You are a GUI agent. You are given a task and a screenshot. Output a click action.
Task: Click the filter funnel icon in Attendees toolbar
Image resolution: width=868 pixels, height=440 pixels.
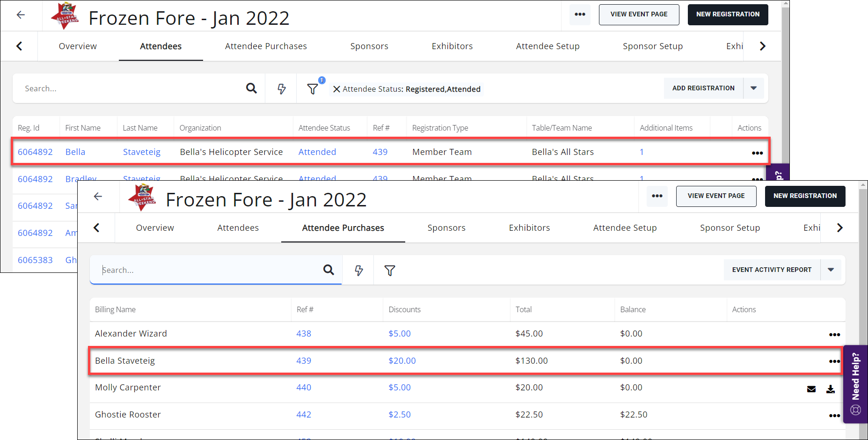click(x=313, y=89)
